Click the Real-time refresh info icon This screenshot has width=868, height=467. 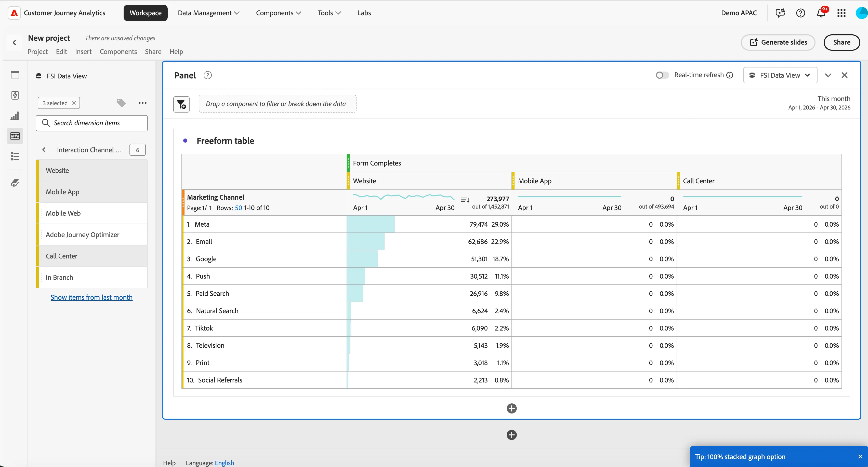point(730,75)
